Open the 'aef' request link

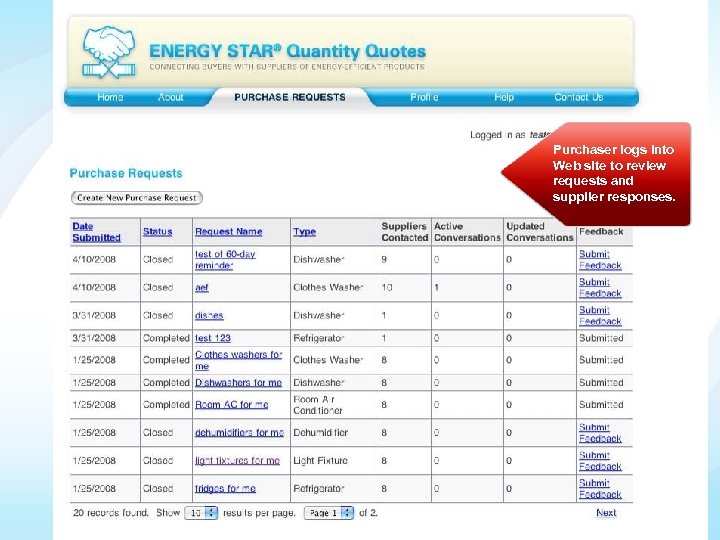[x=202, y=287]
